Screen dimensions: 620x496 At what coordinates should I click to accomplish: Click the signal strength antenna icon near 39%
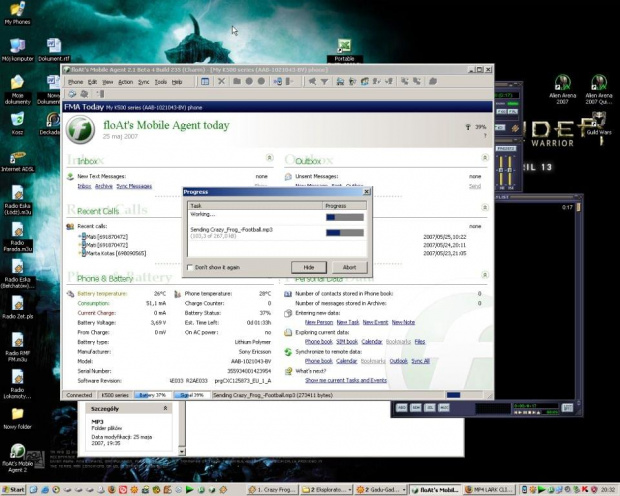468,127
